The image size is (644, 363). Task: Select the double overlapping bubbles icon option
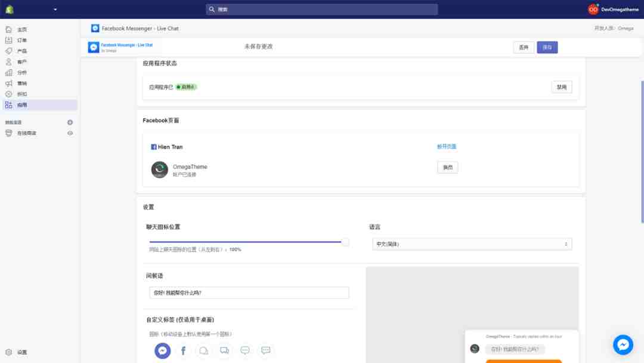(224, 350)
